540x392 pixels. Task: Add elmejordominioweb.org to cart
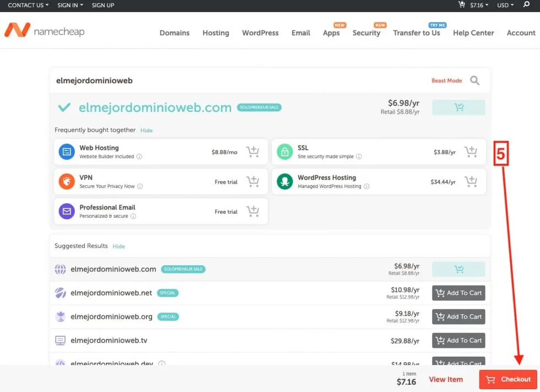pyautogui.click(x=458, y=316)
